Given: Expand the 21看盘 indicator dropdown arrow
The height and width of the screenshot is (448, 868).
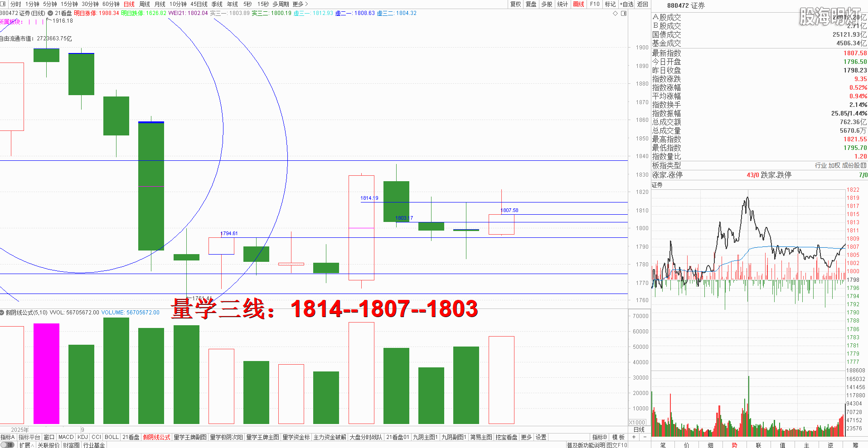Looking at the screenshot, I should 50,13.
